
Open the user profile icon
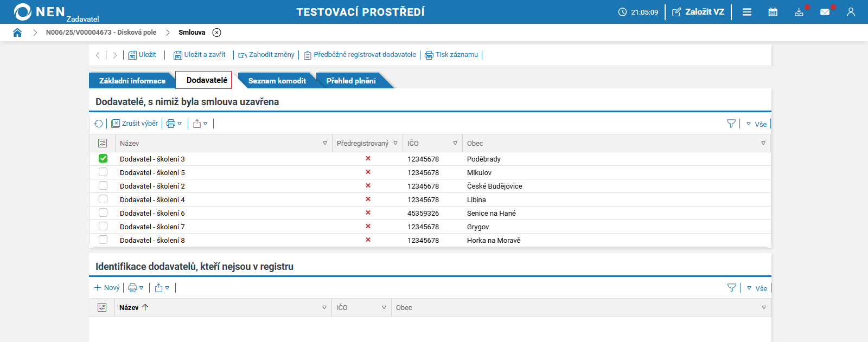[851, 12]
